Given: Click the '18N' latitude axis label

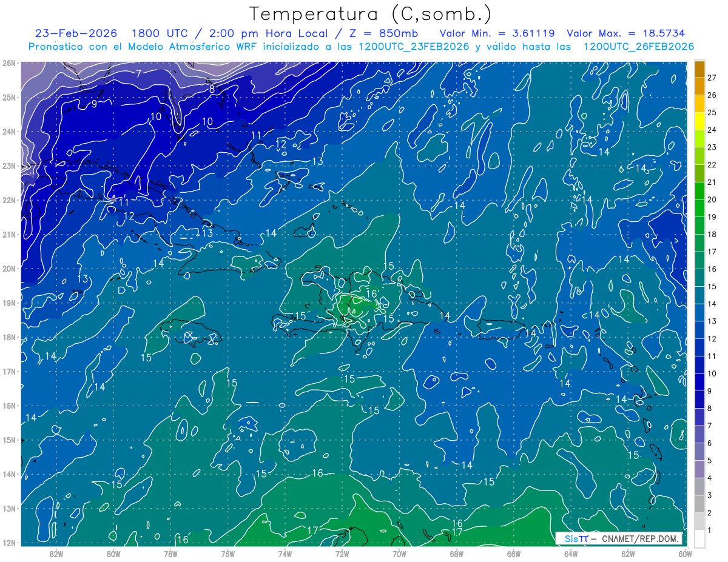Looking at the screenshot, I should click(9, 337).
